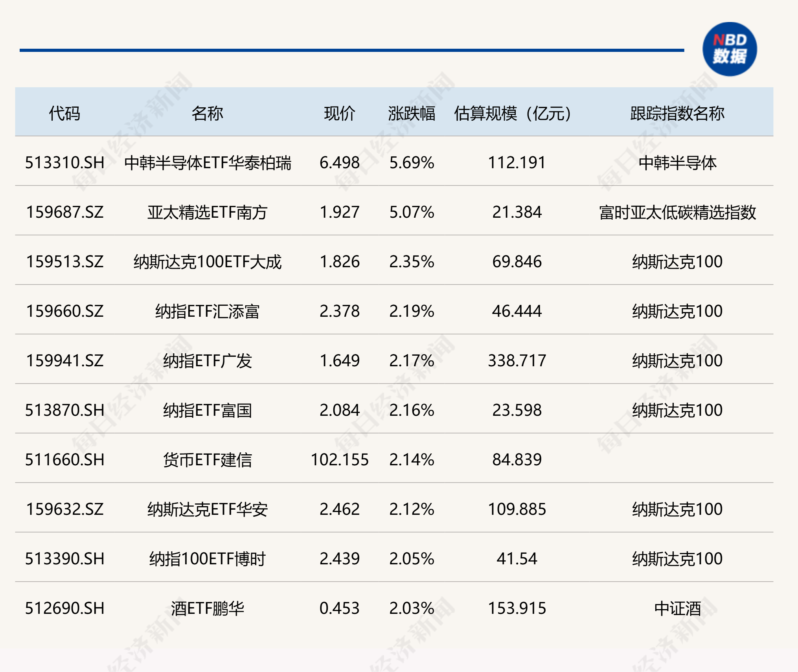Click scale value 84.839
This screenshot has width=798, height=672.
coord(517,460)
